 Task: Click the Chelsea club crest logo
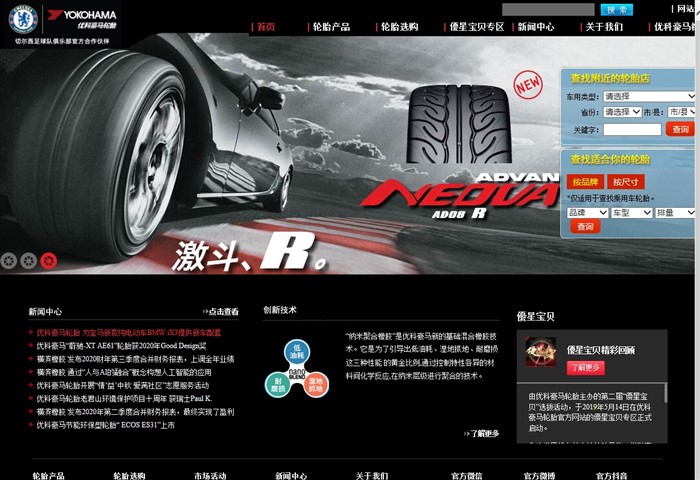coord(23,19)
